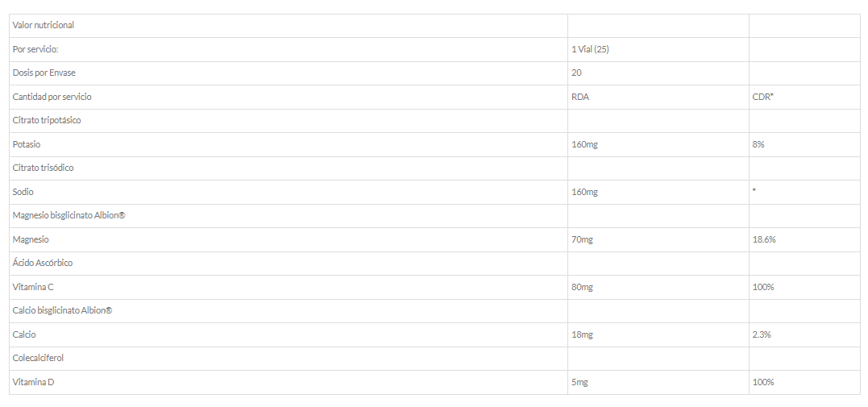This screenshot has height=407, width=868.
Task: Click the "Citrato trisódico" row label
Action: pos(44,168)
